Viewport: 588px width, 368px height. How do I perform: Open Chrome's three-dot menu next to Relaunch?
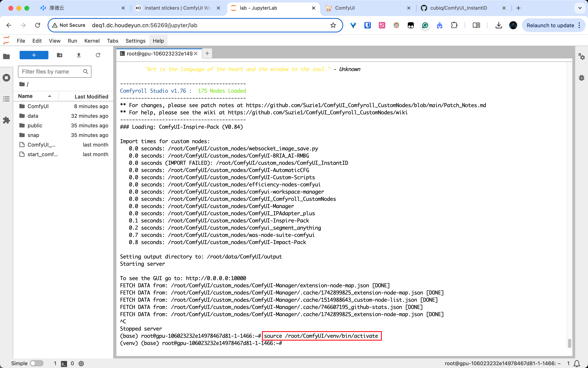point(579,25)
